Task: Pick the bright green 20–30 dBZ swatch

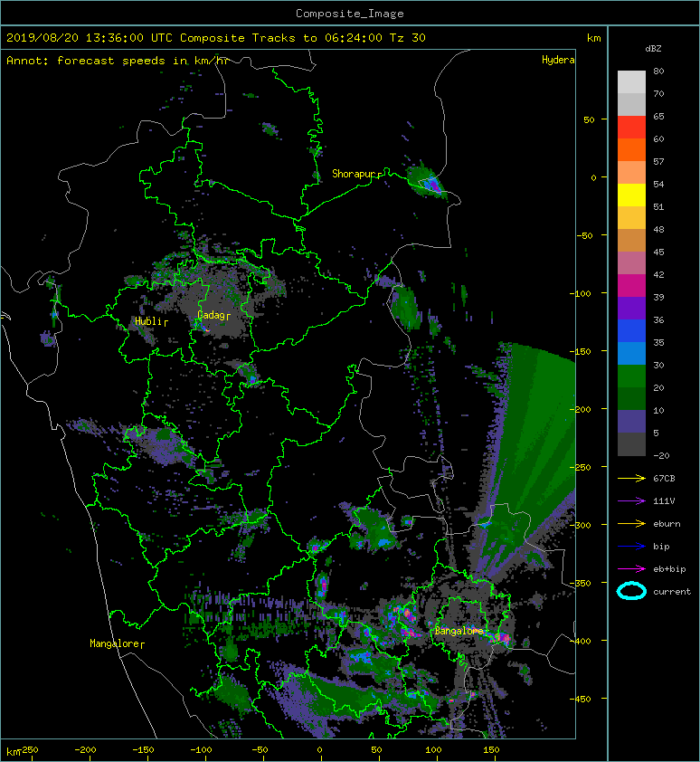Action: tap(631, 376)
